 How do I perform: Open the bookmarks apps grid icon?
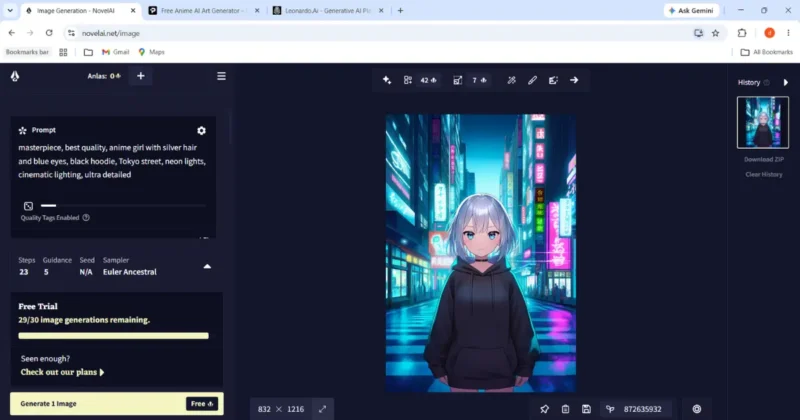(x=63, y=52)
